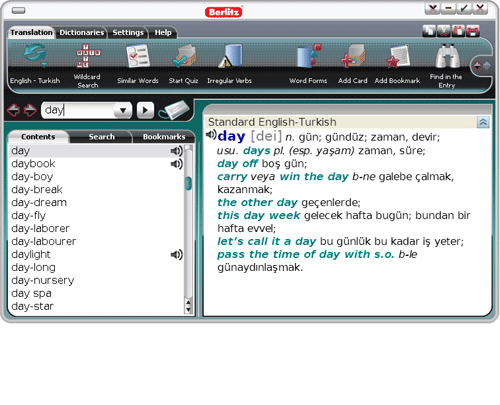Play audio for daylight in the list
This screenshot has width=500, height=405.
coord(176,255)
